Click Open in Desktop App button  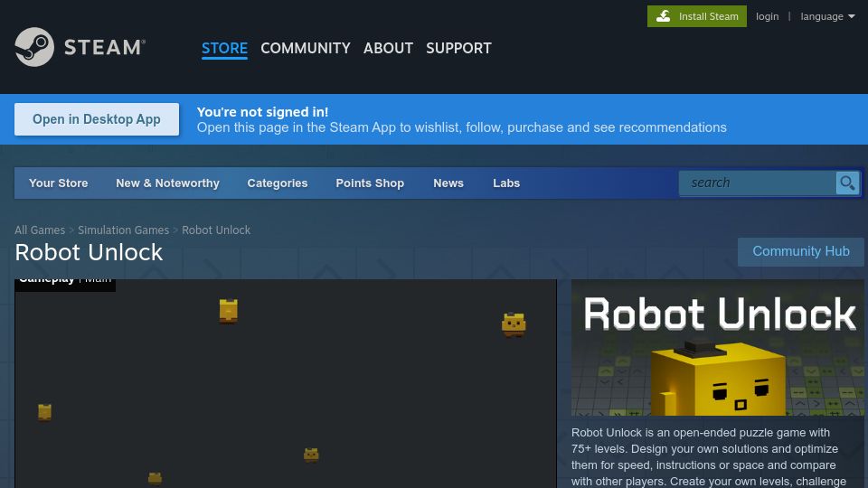pos(97,119)
